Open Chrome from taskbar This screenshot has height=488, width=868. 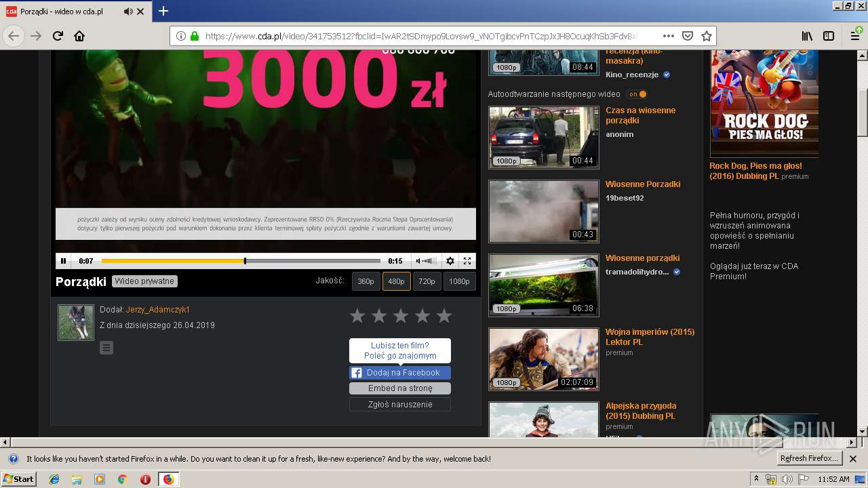122,479
